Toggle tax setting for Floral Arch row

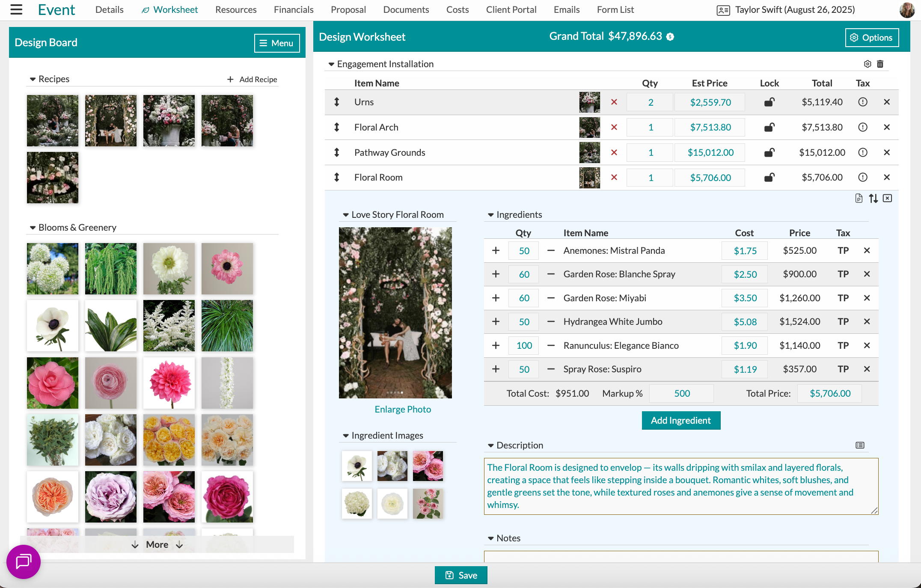tap(862, 127)
